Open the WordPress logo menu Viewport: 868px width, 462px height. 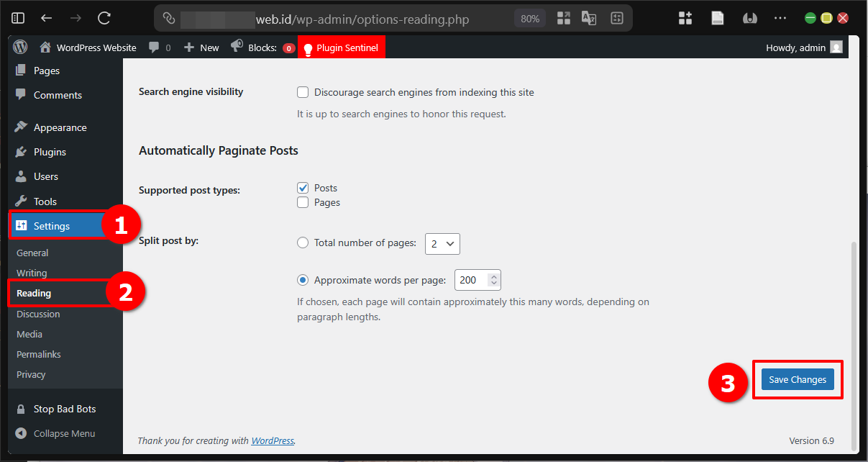19,47
